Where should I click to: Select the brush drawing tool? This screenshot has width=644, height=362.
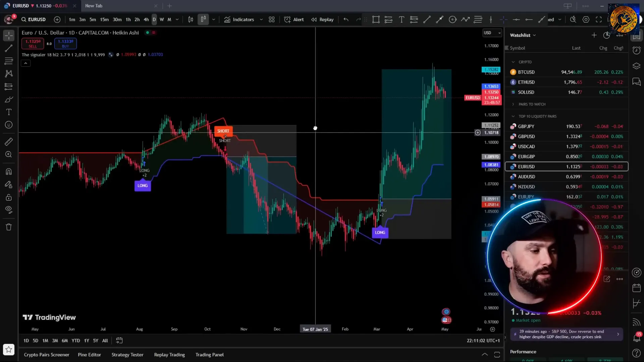click(9, 100)
